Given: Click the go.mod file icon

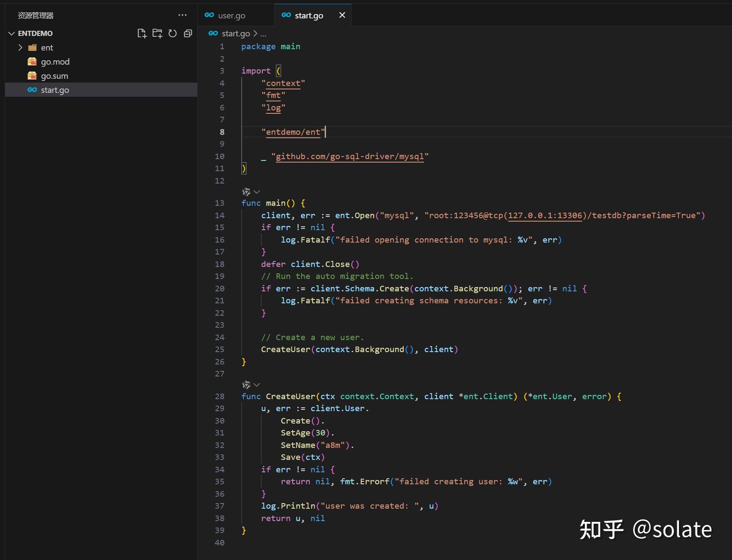Looking at the screenshot, I should pyautogui.click(x=33, y=62).
